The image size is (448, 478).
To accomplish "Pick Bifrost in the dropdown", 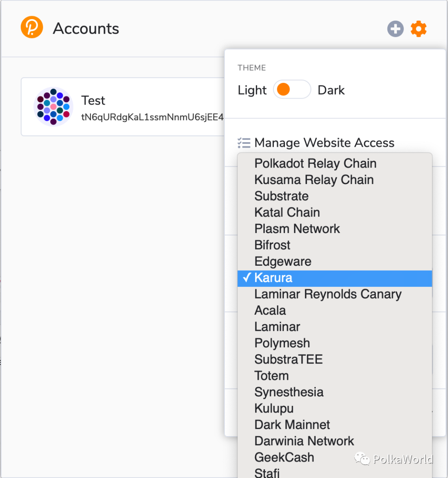I will click(x=335, y=245).
